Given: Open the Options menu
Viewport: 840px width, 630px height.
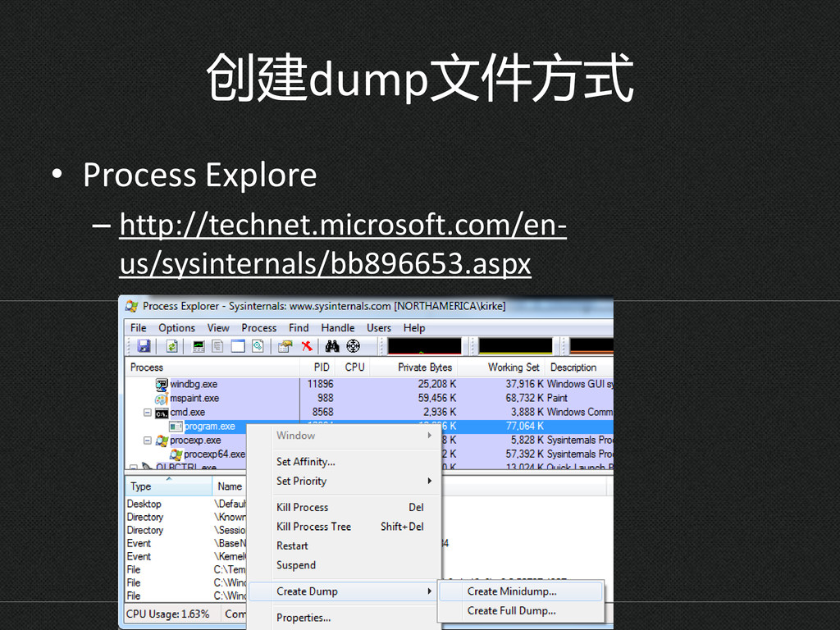Looking at the screenshot, I should pos(177,328).
